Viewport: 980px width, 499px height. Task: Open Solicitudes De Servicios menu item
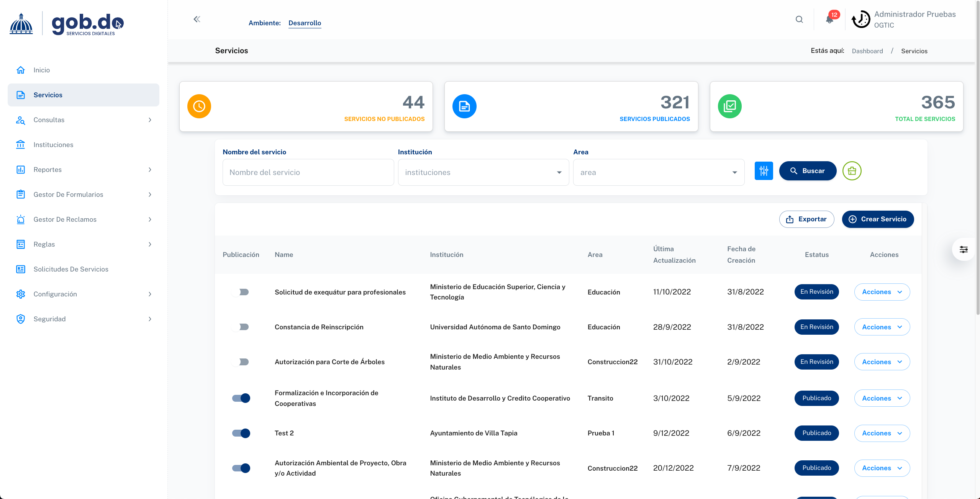(84, 269)
